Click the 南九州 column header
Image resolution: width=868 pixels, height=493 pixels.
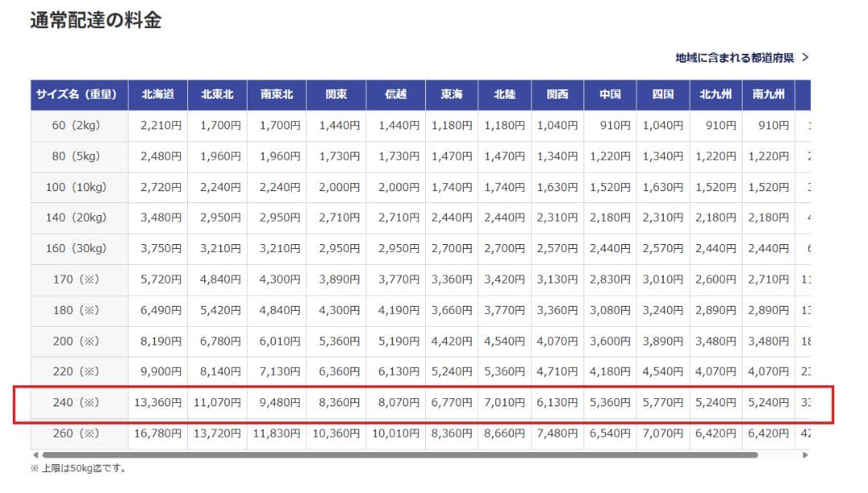point(768,95)
